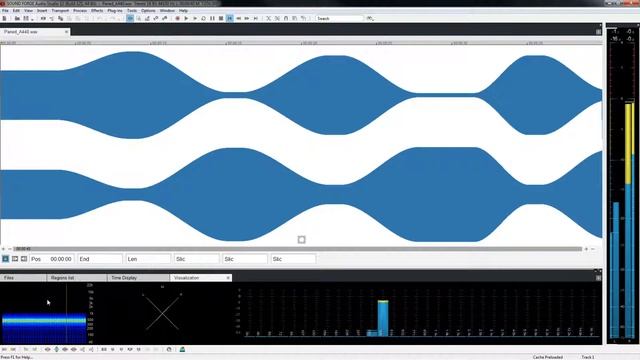Open the Plug-ins menu

coord(115,11)
